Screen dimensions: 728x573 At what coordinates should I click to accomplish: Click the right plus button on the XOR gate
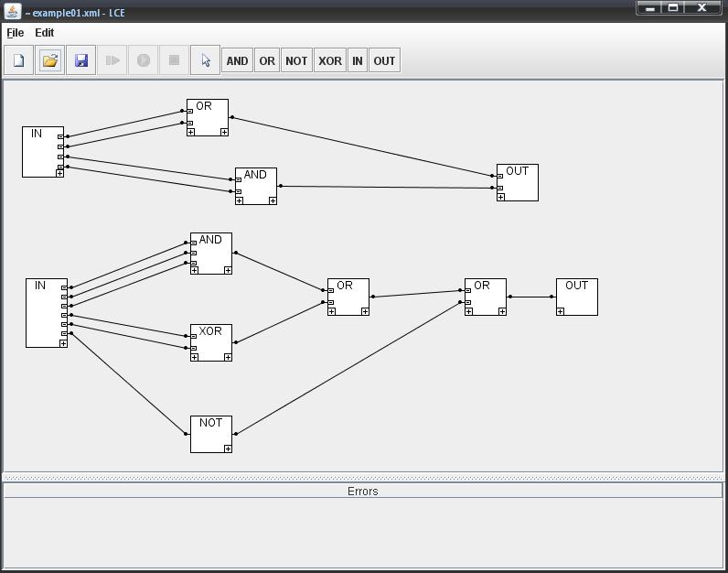(228, 357)
